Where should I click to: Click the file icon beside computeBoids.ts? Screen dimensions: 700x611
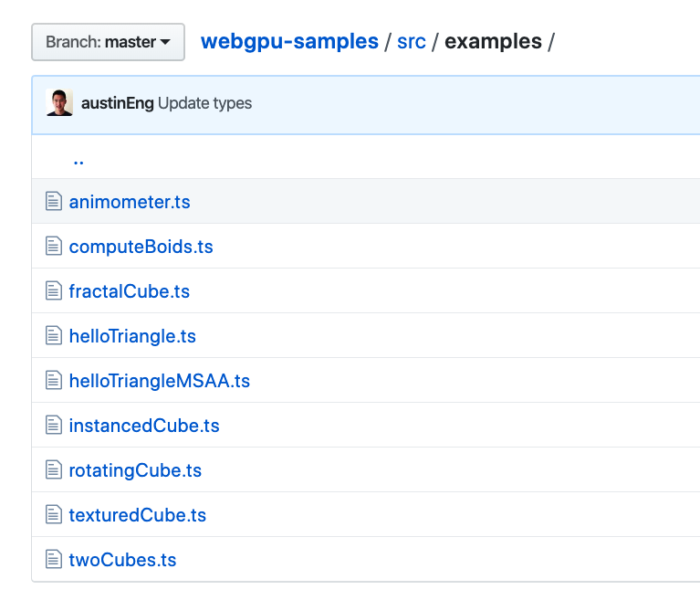pos(53,247)
